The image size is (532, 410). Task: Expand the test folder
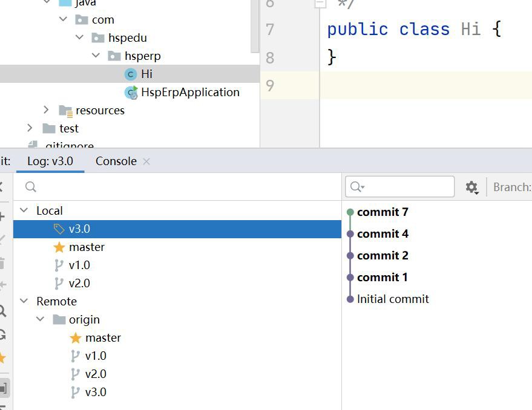pos(30,128)
